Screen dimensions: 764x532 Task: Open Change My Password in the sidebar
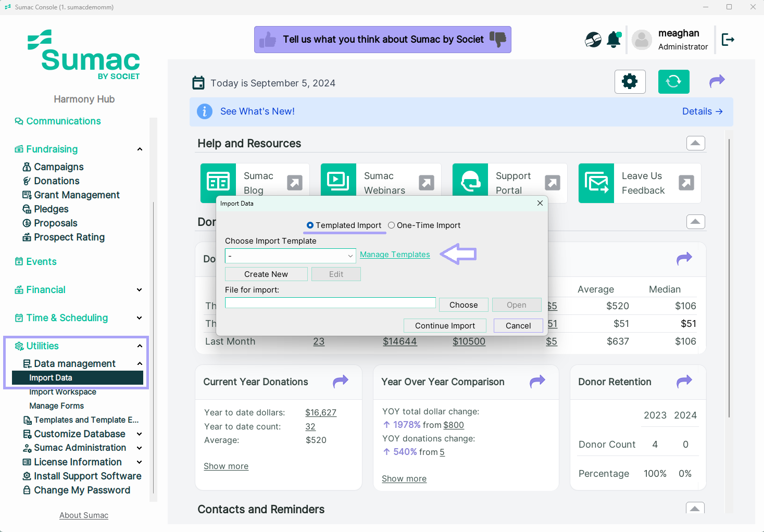82,490
